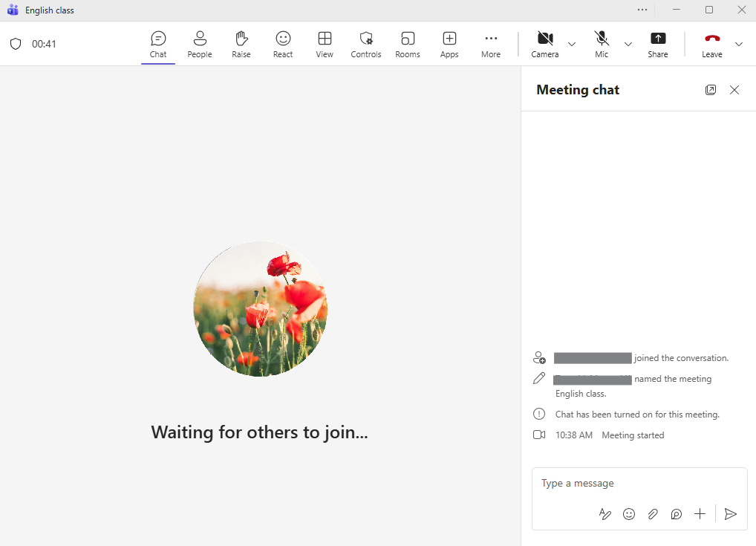Click the 'Meeting chat' heading
This screenshot has height=546, width=756.
tap(578, 90)
